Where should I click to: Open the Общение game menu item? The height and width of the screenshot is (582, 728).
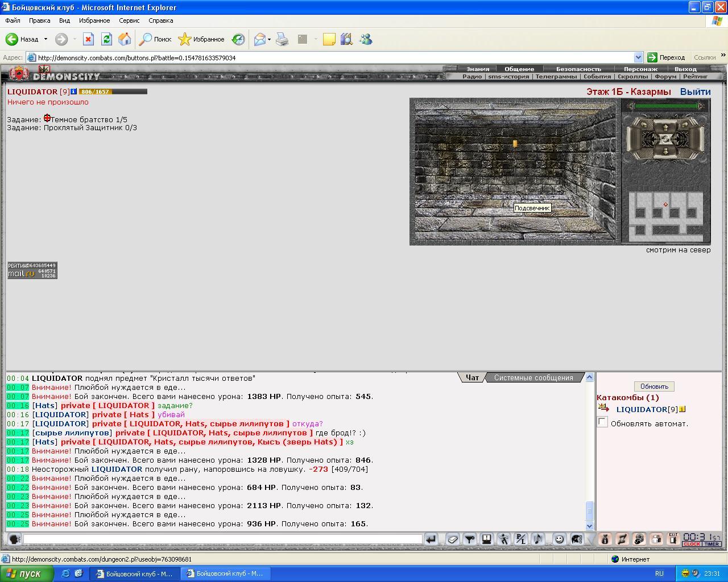[x=519, y=69]
